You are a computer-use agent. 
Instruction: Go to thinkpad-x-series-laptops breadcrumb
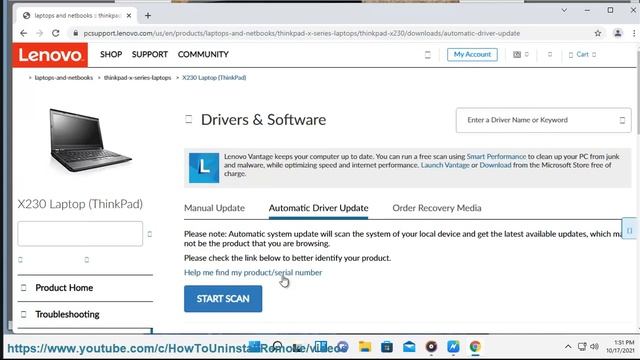click(x=138, y=78)
